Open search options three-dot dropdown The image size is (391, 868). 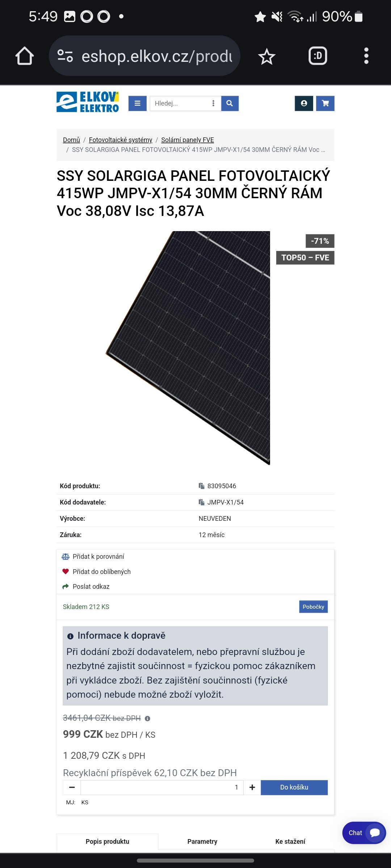213,103
